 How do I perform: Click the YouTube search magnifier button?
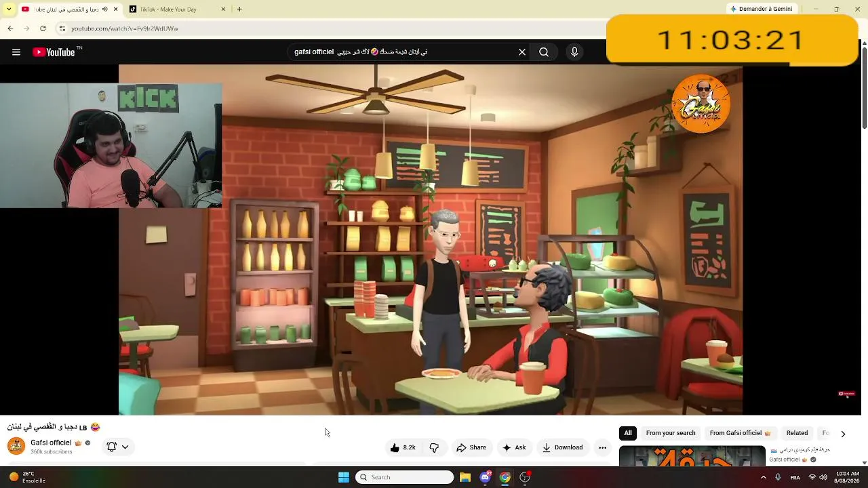pyautogui.click(x=544, y=52)
